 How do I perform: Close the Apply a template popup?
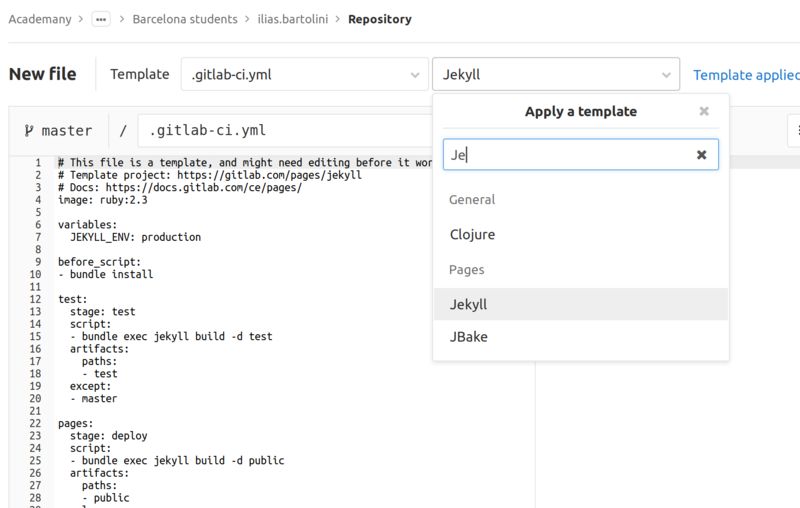click(x=704, y=112)
